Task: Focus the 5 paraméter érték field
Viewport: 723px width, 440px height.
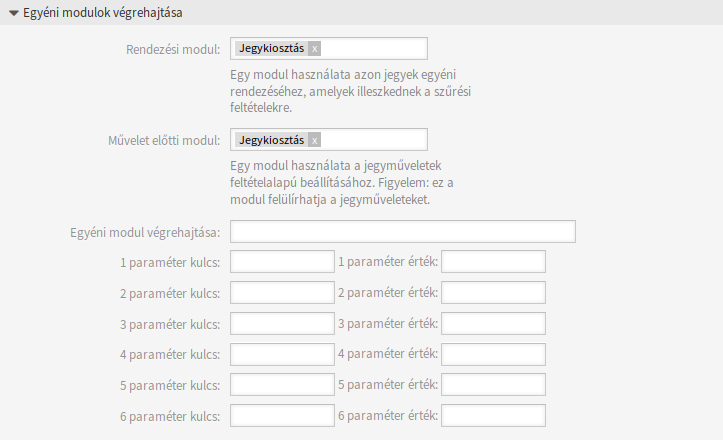Action: pyautogui.click(x=493, y=385)
